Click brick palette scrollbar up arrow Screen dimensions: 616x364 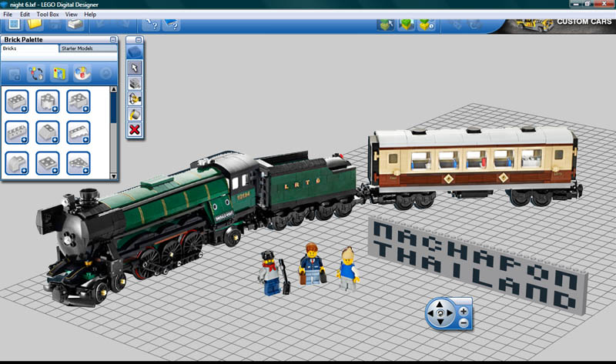113,89
